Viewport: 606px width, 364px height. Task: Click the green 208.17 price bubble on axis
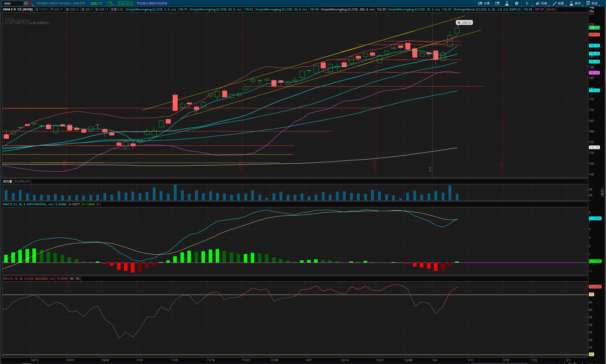(594, 28)
